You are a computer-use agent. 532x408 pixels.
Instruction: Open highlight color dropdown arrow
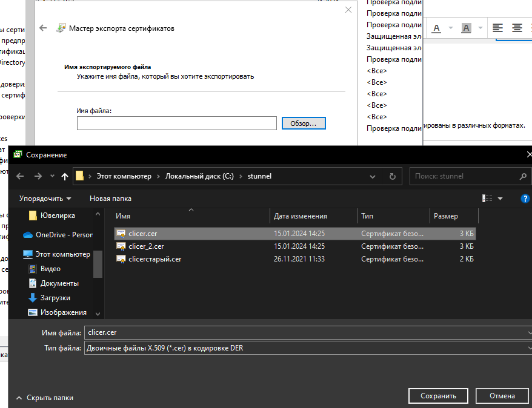point(480,28)
